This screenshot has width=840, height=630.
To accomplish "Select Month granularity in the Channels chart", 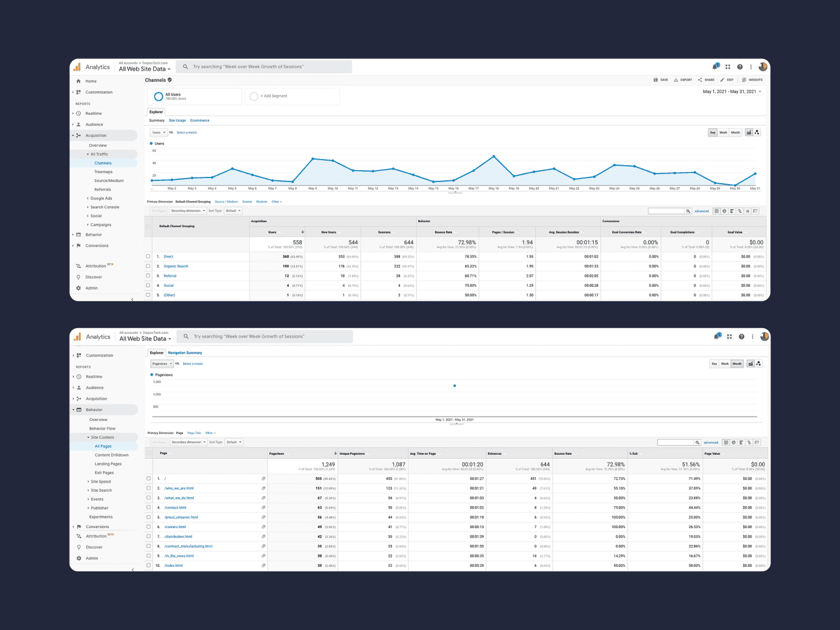I will point(735,133).
